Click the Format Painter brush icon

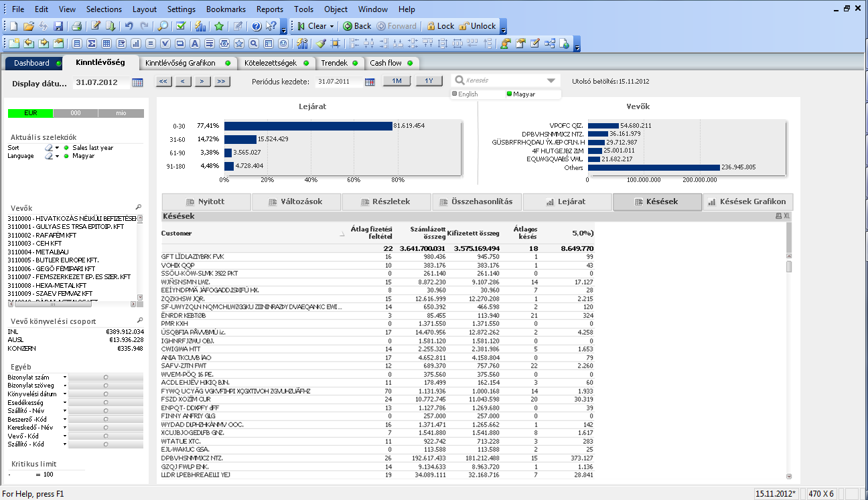point(321,44)
